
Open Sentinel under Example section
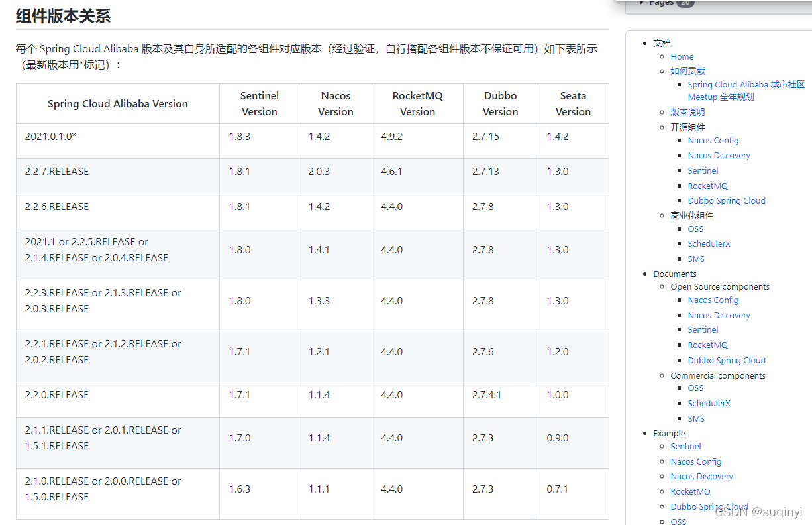point(685,447)
